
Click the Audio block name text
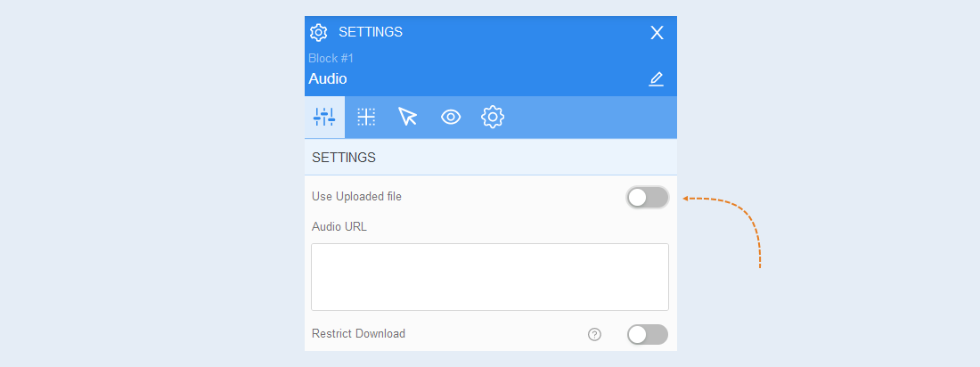click(x=328, y=78)
